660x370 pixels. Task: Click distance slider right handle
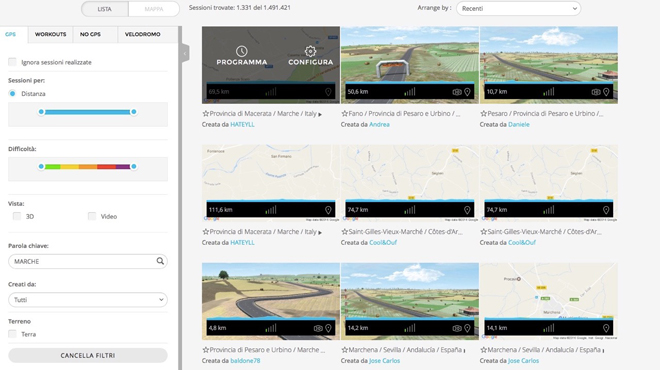133,112
